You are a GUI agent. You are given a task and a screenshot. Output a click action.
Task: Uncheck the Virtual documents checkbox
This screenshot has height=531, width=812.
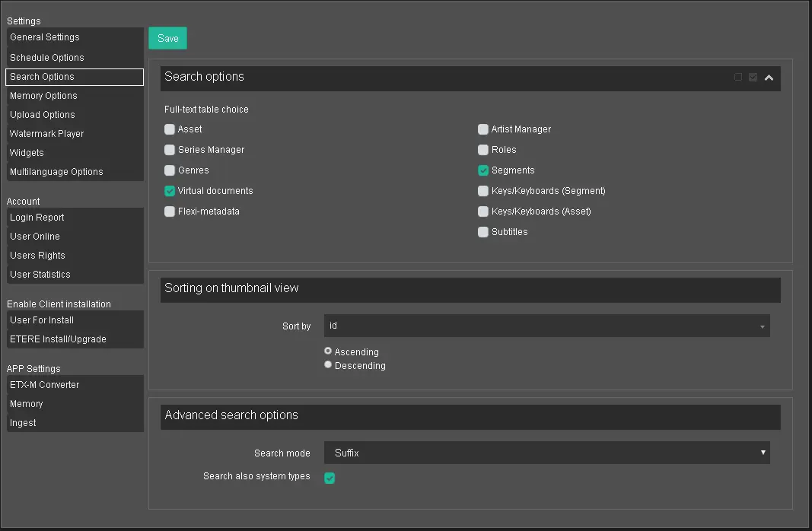pos(170,191)
